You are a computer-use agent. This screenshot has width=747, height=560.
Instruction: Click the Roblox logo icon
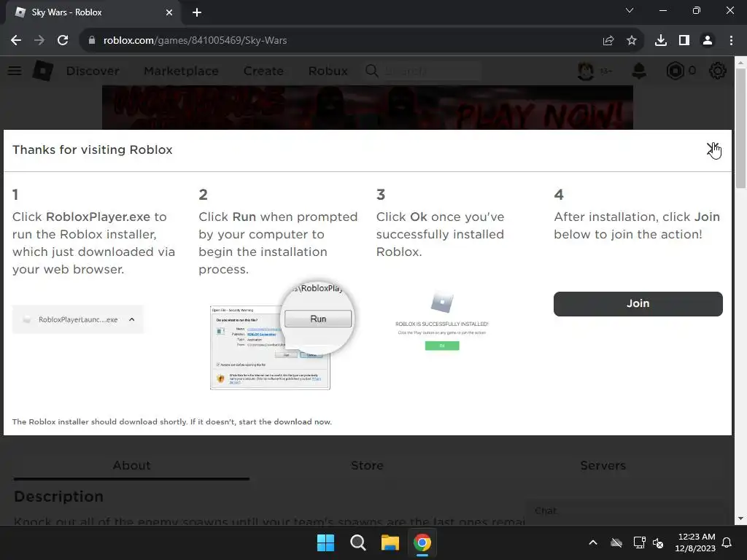tap(43, 71)
